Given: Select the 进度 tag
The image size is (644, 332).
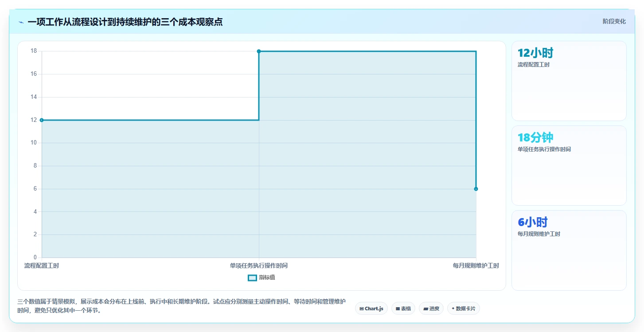Looking at the screenshot, I should [431, 309].
